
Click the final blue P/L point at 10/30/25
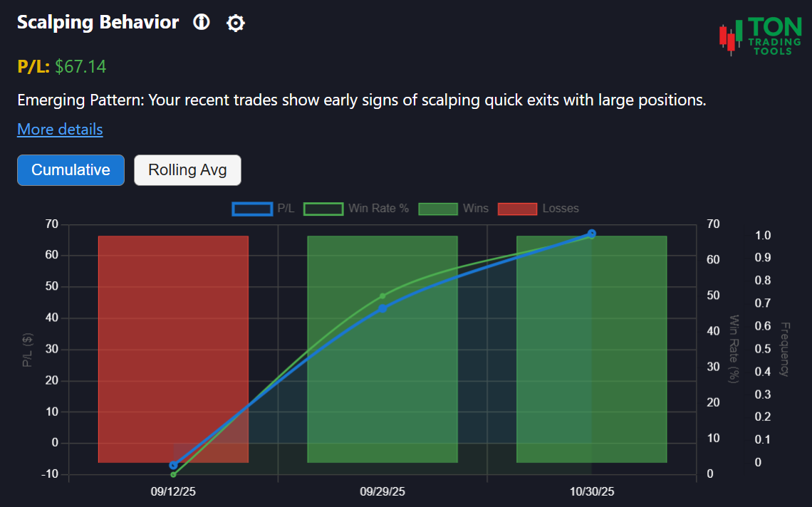point(592,233)
